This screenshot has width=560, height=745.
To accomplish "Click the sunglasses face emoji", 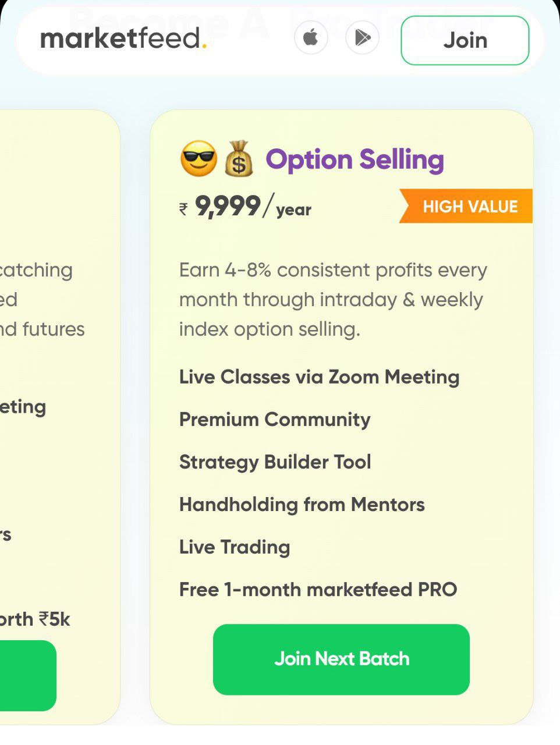I will tap(199, 159).
